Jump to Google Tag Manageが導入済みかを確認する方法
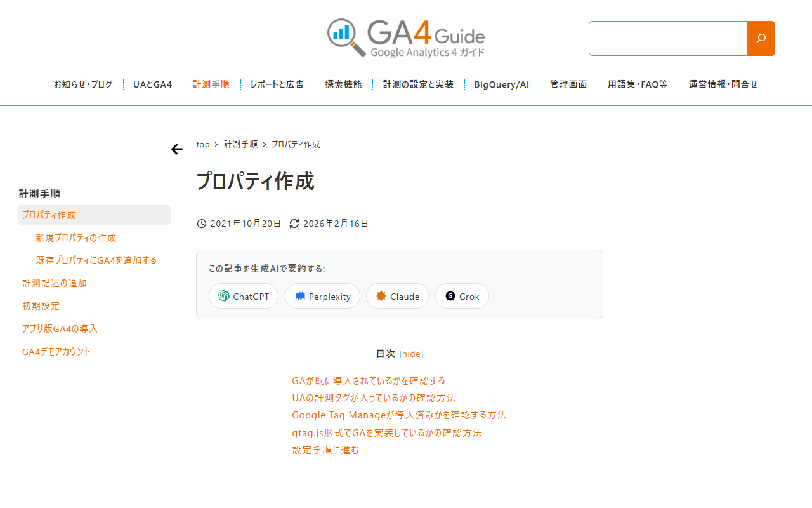Viewport: 812px width, 508px height. click(399, 415)
